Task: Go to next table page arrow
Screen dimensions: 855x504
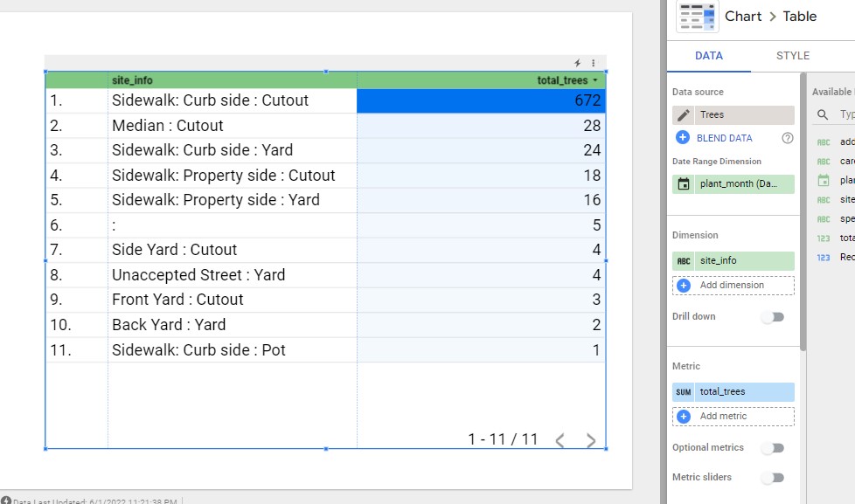Action: coord(590,440)
